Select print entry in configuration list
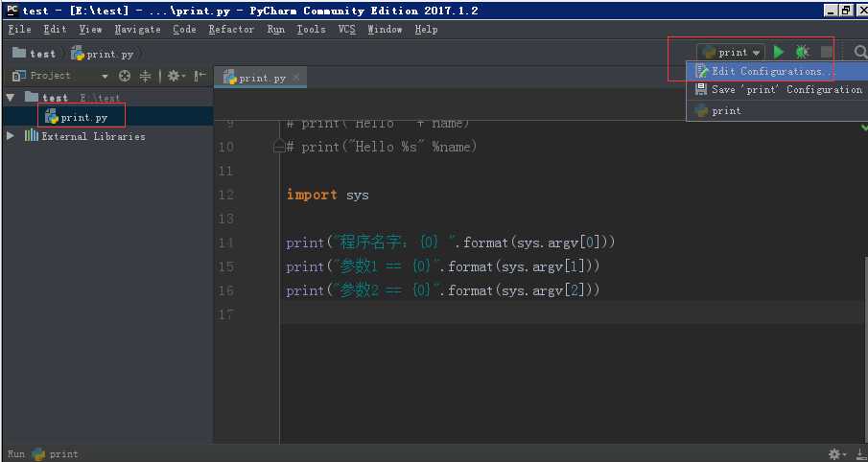The width and height of the screenshot is (868, 462). click(x=777, y=110)
